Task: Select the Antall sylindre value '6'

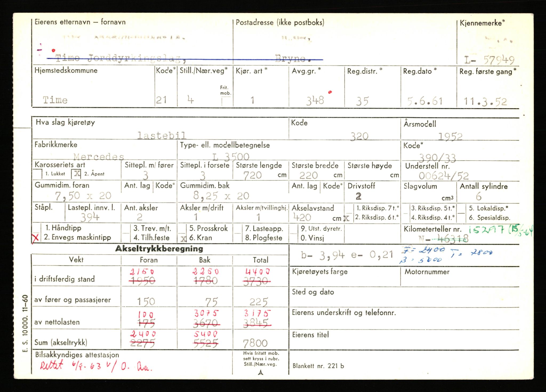Action: click(479, 197)
